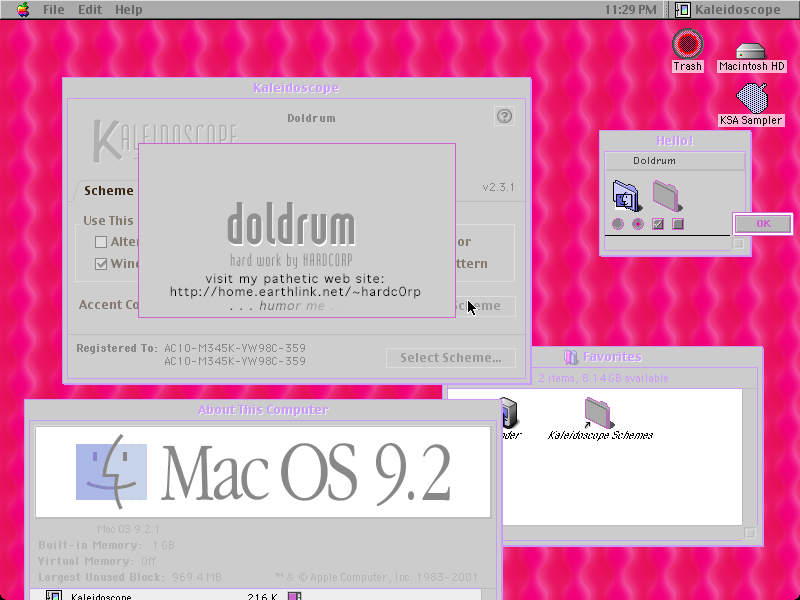
Task: Dismiss the doldrum splash by its logo
Action: [291, 224]
